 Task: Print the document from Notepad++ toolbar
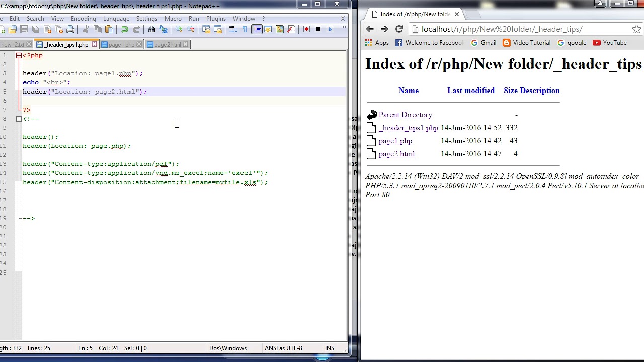tap(70, 29)
